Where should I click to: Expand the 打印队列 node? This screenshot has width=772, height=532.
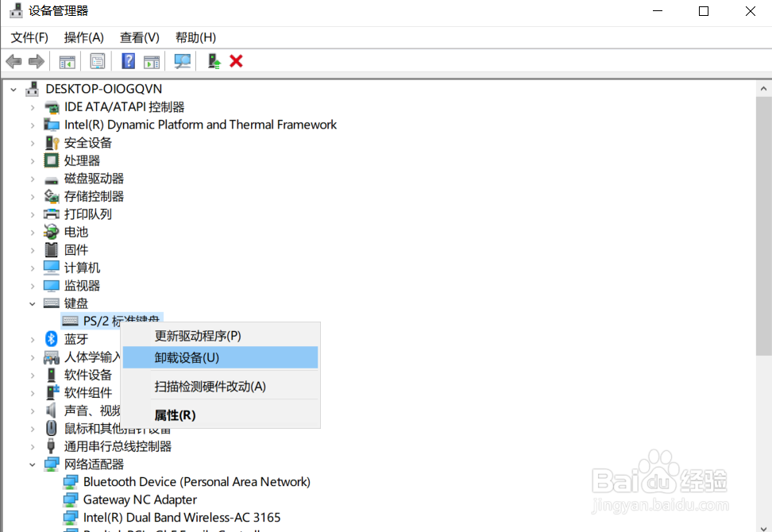coord(33,214)
